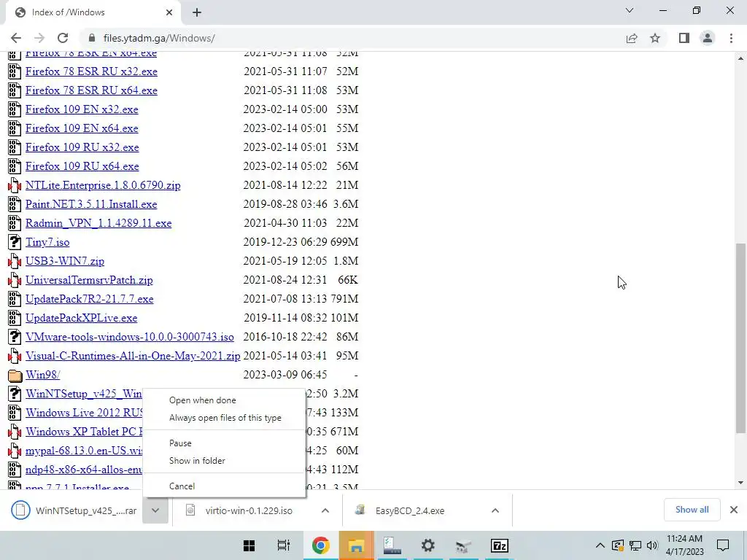This screenshot has width=747, height=560.
Task: Open File Explorer from the taskbar
Action: [x=356, y=545]
